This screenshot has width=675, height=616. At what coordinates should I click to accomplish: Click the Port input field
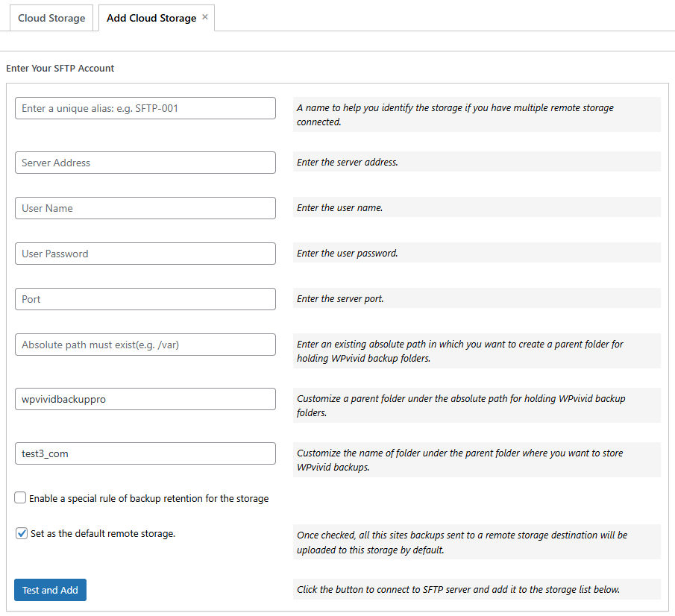pyautogui.click(x=145, y=299)
